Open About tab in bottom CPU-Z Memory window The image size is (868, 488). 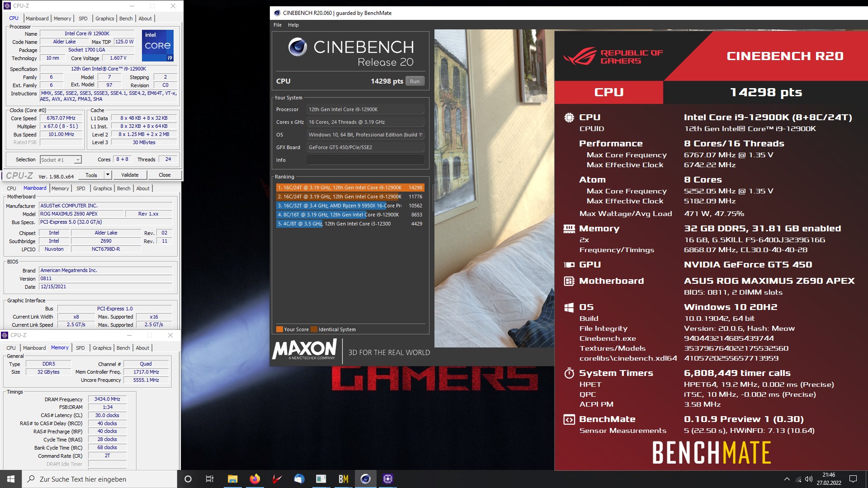pyautogui.click(x=142, y=348)
